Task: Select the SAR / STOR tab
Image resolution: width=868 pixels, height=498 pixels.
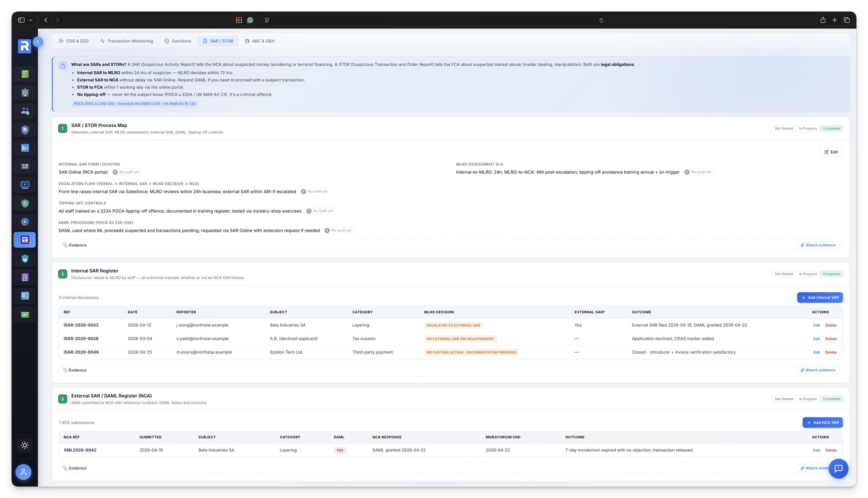Action: coord(218,41)
